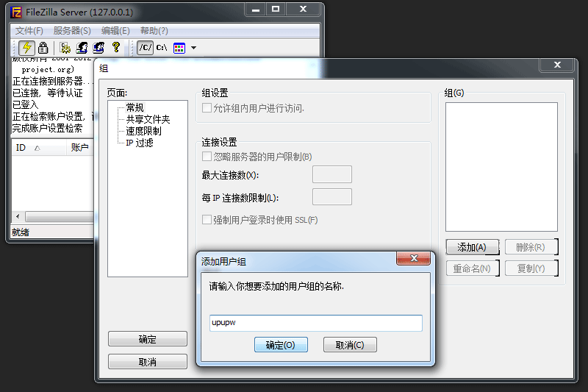Click 确定 button in 组 dialog

[148, 339]
